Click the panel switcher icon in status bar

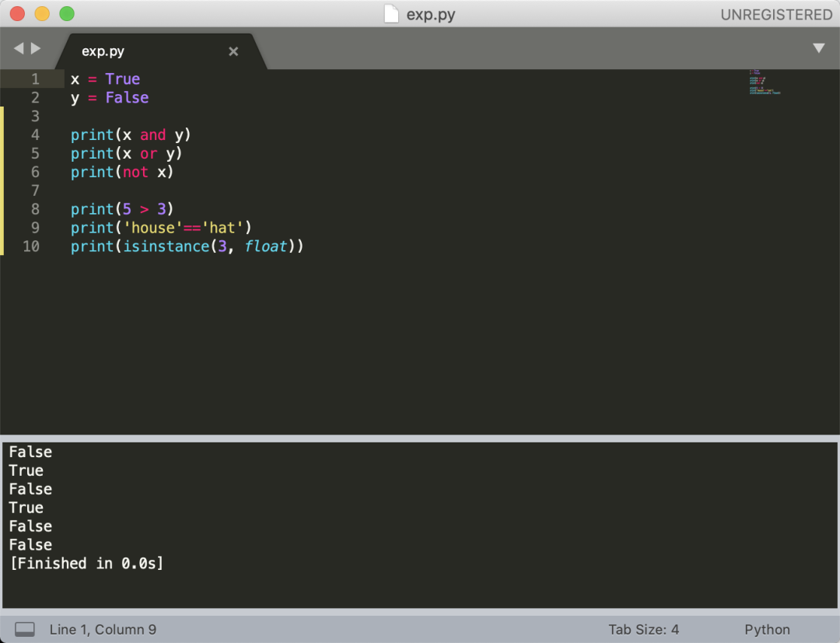tap(25, 629)
